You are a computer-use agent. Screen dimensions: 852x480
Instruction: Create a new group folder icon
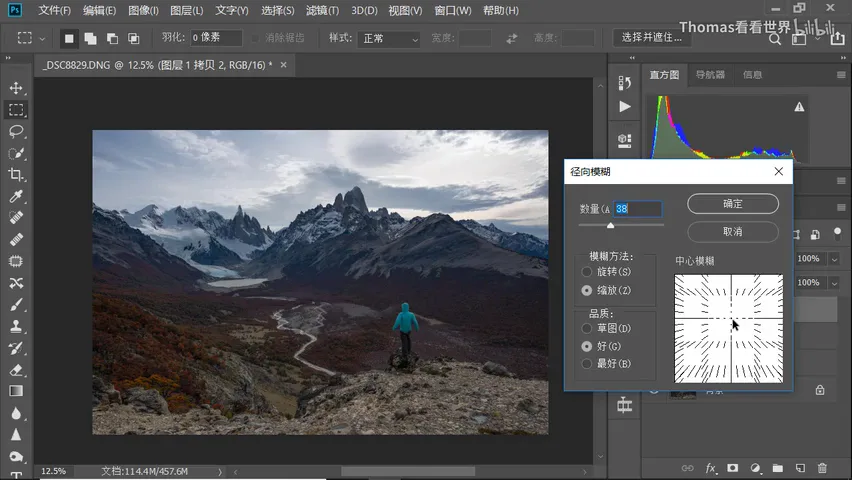pos(778,468)
